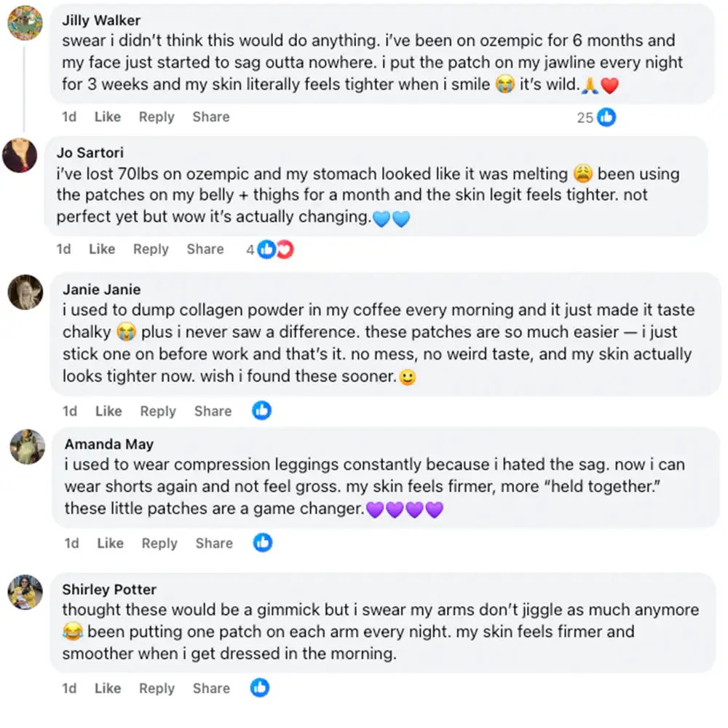Open Amanda May's profile avatar
The height and width of the screenshot is (728, 728).
coord(28,446)
